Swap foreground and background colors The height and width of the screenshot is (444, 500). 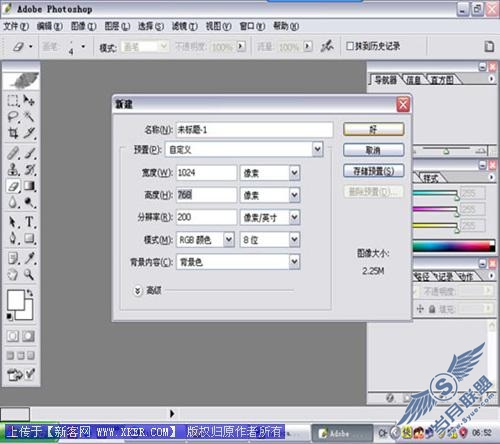(30, 293)
